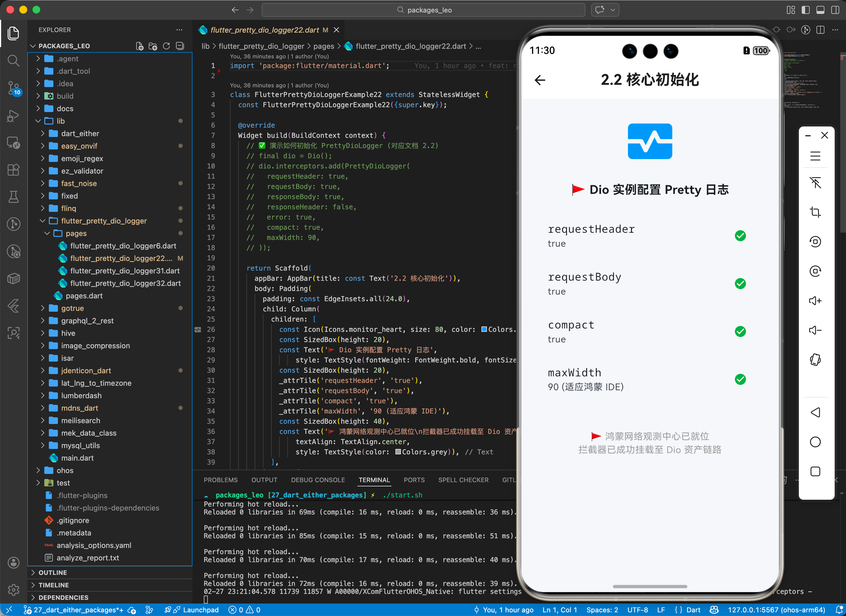
Task: Click the Colors.grey color swatch in code
Action: [x=398, y=452]
